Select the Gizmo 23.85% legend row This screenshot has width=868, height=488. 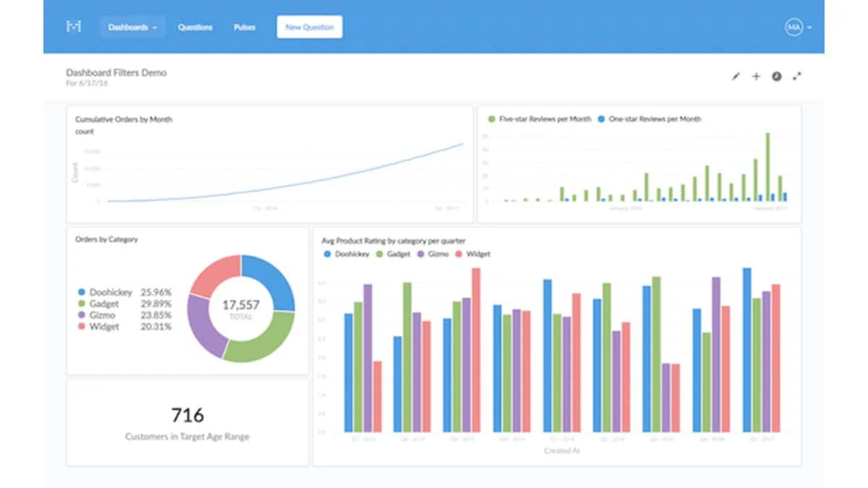point(124,315)
